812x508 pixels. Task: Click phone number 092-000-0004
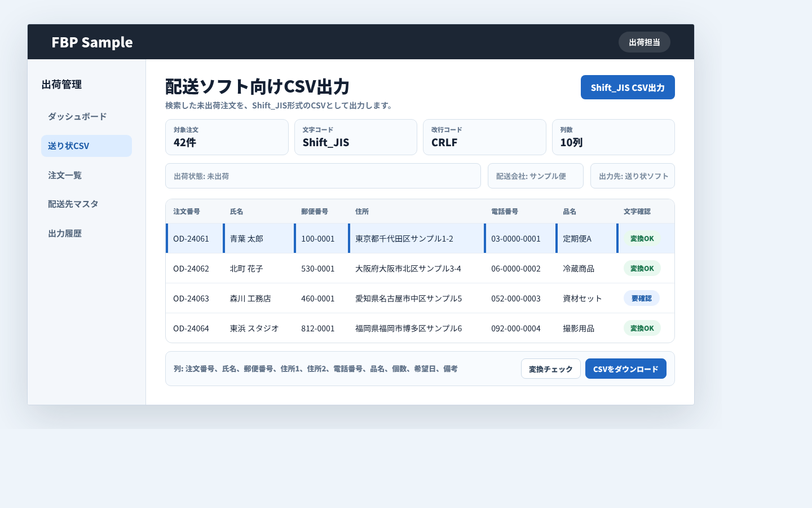coord(516,329)
